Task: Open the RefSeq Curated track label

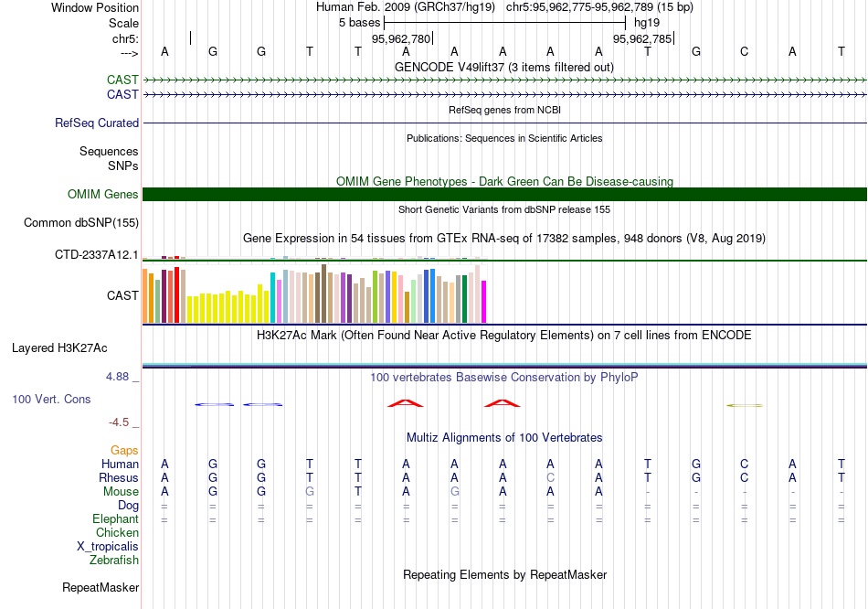Action: pos(97,123)
